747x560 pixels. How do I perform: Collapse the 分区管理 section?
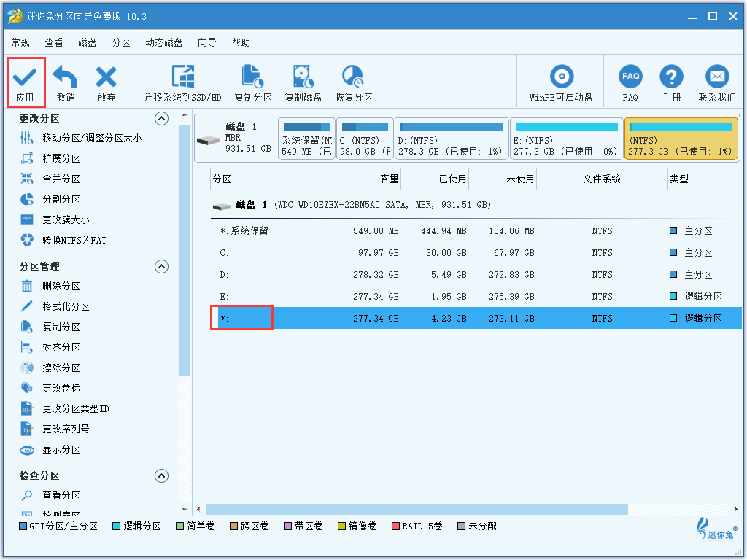pos(161,267)
